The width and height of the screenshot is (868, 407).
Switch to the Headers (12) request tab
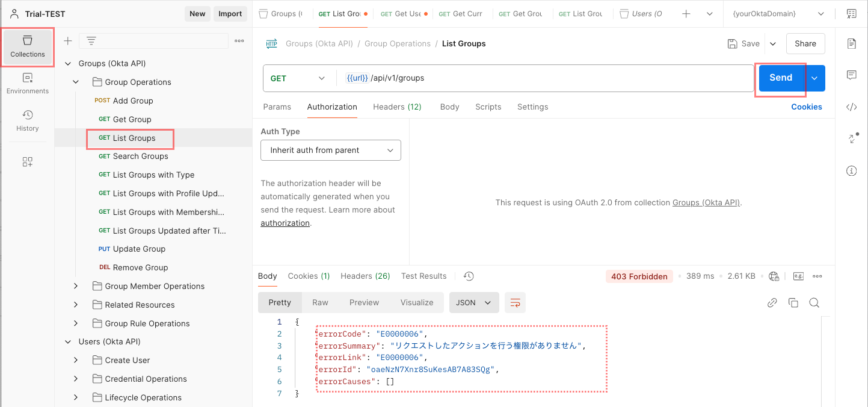coord(397,107)
